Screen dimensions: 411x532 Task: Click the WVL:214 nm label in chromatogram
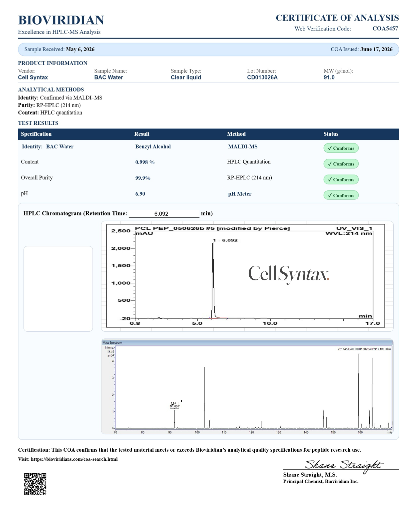[348, 233]
